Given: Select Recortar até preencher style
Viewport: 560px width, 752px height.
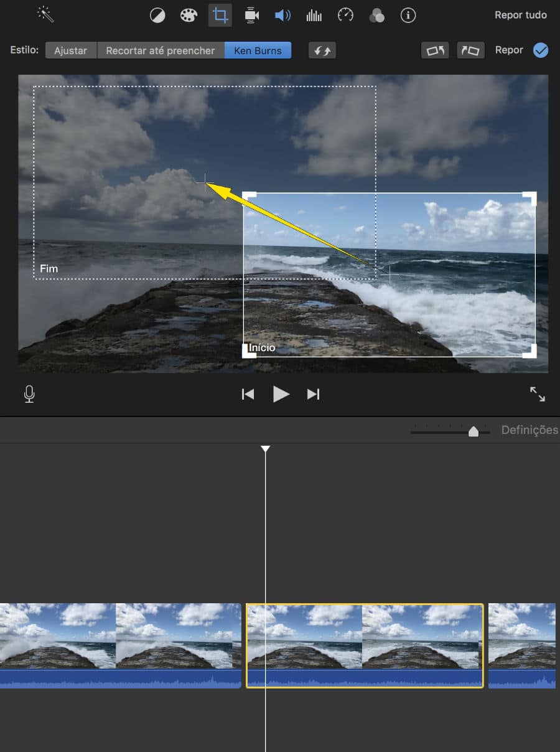Looking at the screenshot, I should click(161, 50).
